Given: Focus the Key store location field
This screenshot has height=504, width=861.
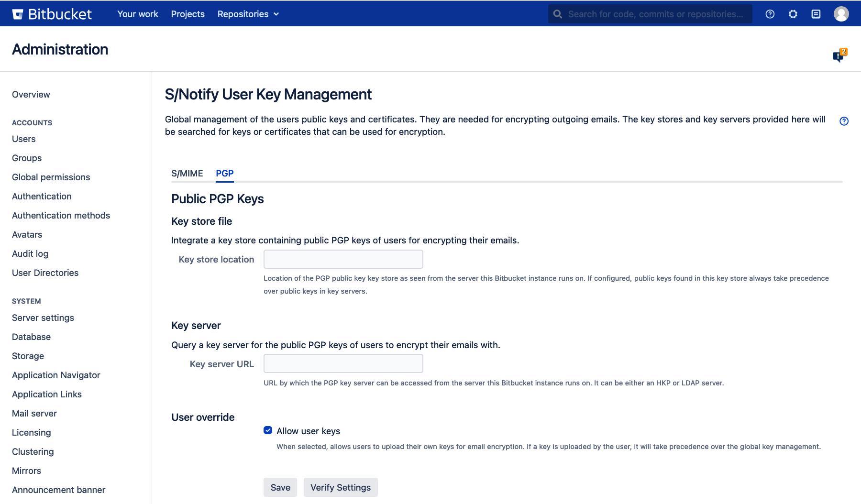Looking at the screenshot, I should point(343,259).
